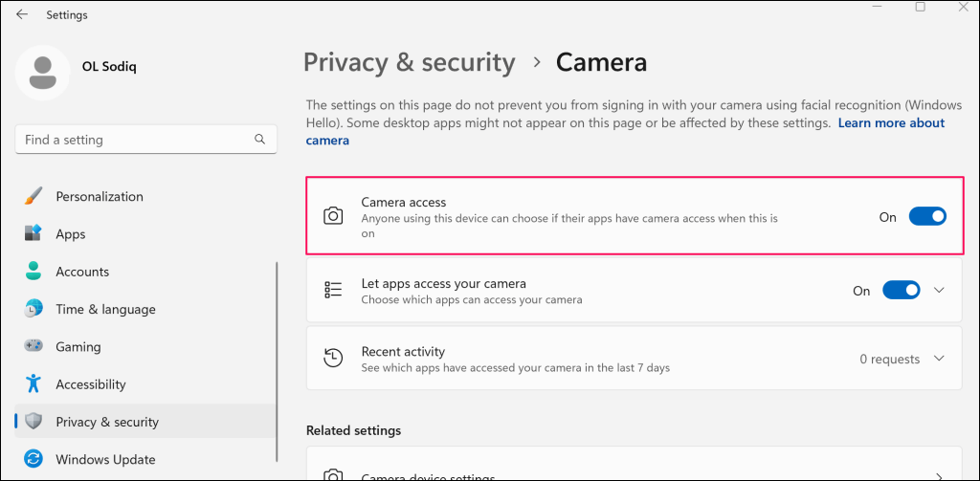Go to Privacy & security breadcrumb
980x481 pixels.
coord(410,63)
